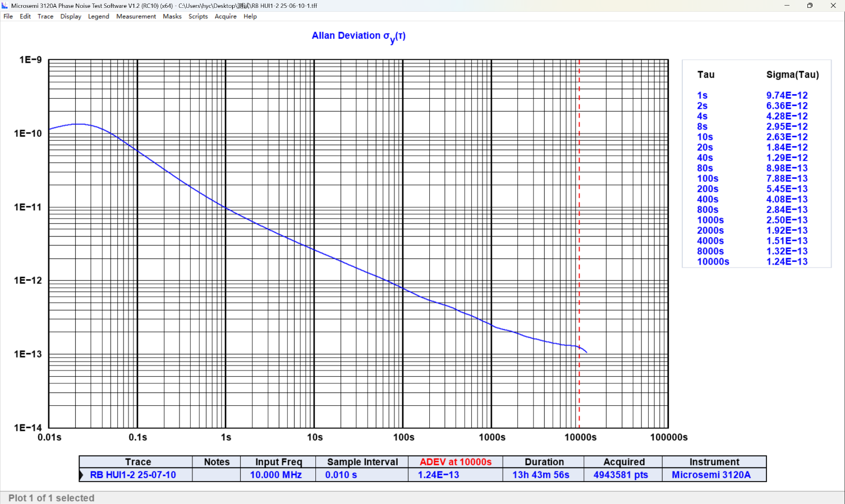The image size is (845, 504).
Task: Click the arrow marker beside the trace name
Action: [82, 475]
